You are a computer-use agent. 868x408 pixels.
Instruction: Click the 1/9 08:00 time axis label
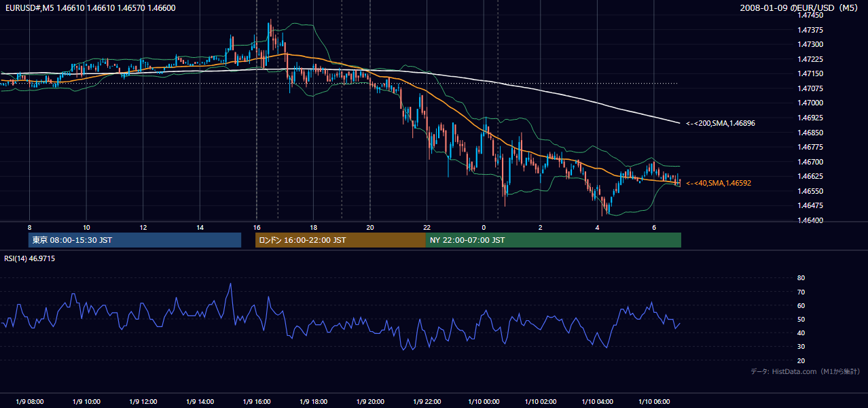click(29, 401)
